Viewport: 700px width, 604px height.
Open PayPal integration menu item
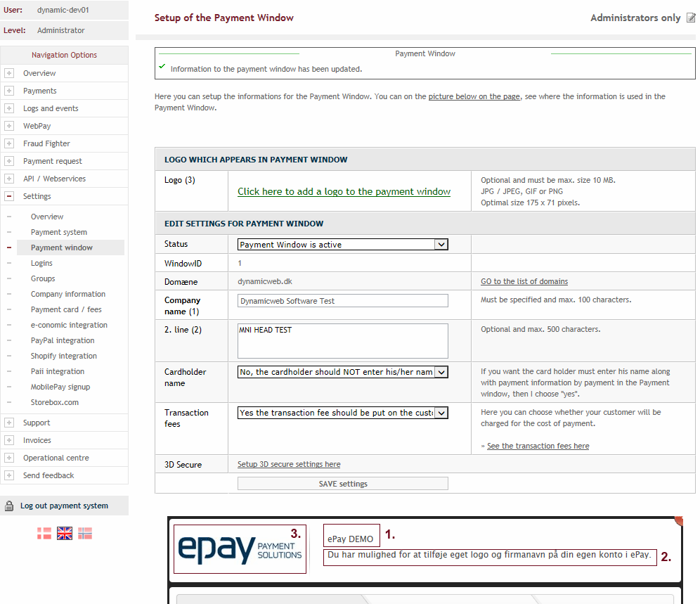[63, 340]
